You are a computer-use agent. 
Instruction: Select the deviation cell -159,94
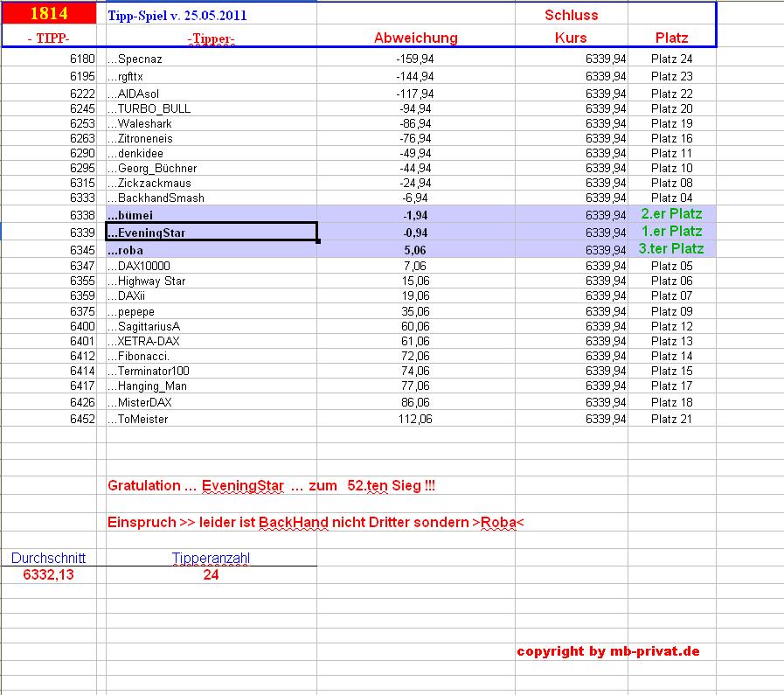pyautogui.click(x=415, y=59)
